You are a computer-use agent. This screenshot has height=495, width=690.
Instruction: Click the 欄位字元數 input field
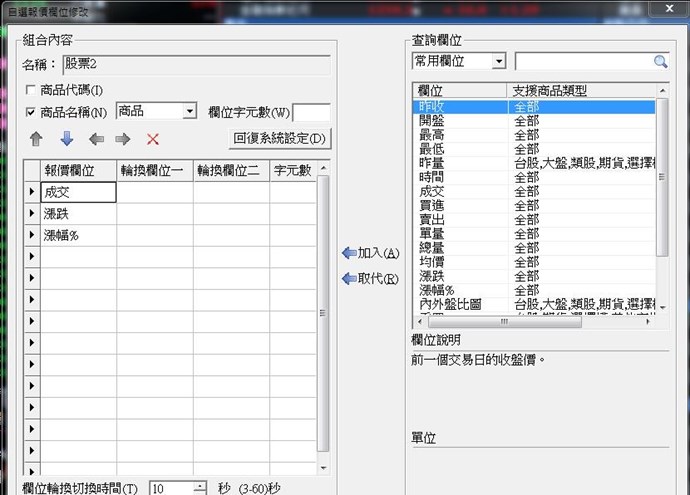[x=311, y=112]
